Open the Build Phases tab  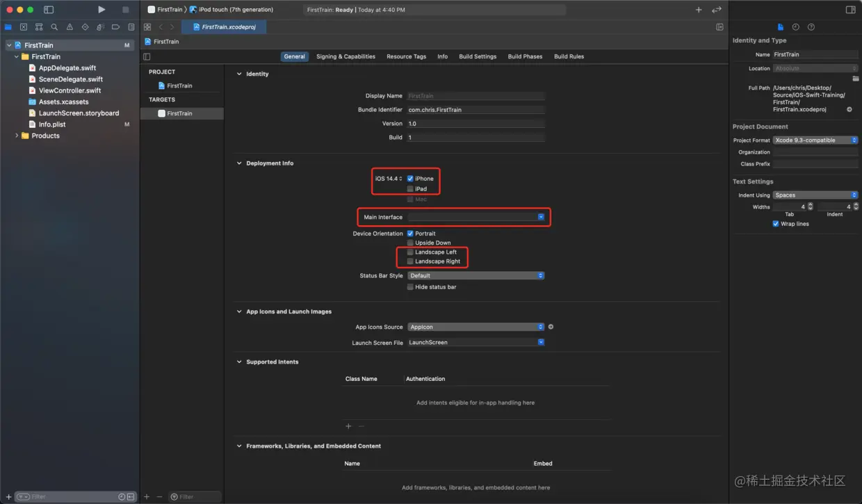click(525, 56)
